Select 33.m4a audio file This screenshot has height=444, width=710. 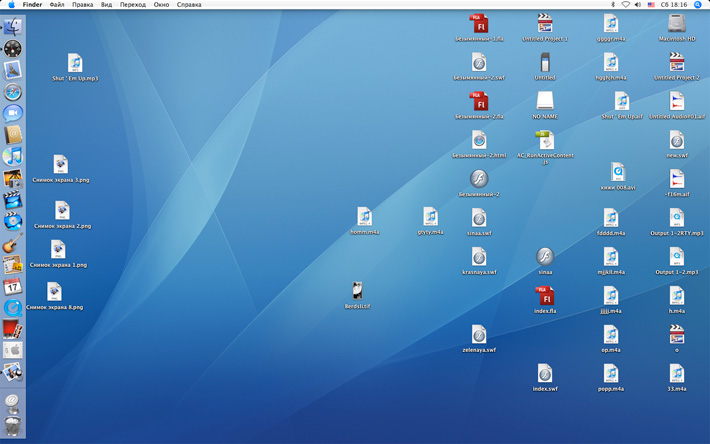676,373
